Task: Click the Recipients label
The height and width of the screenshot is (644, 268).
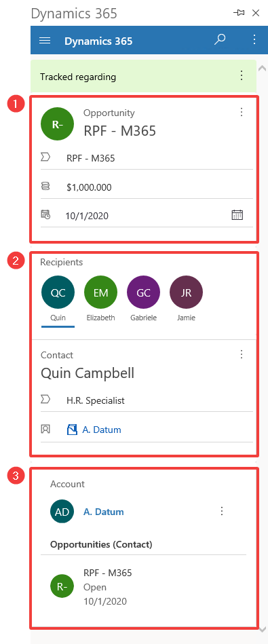Action: coord(61,262)
